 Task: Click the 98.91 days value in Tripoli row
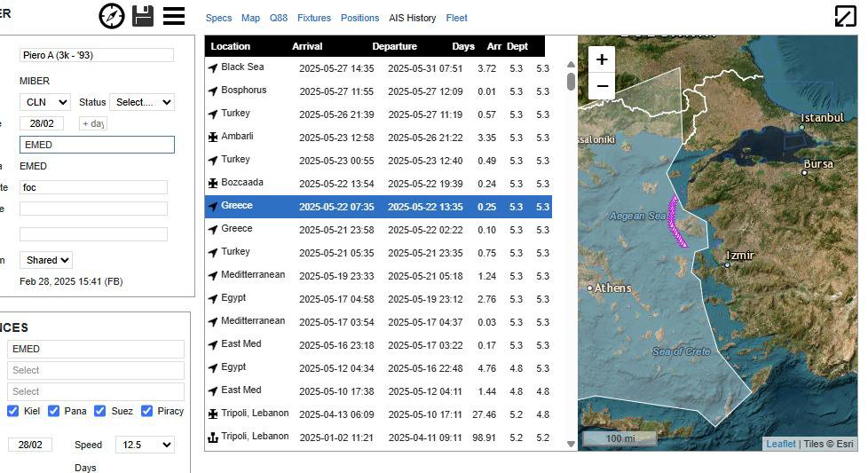pos(484,437)
